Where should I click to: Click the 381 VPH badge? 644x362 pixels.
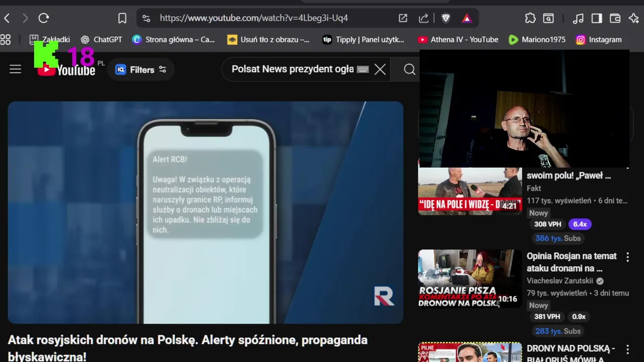click(547, 317)
